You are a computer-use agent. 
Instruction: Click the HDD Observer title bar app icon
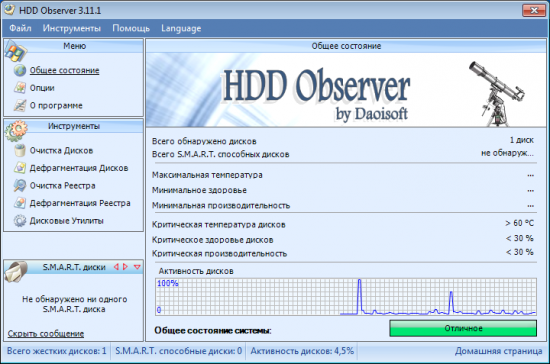9,10
